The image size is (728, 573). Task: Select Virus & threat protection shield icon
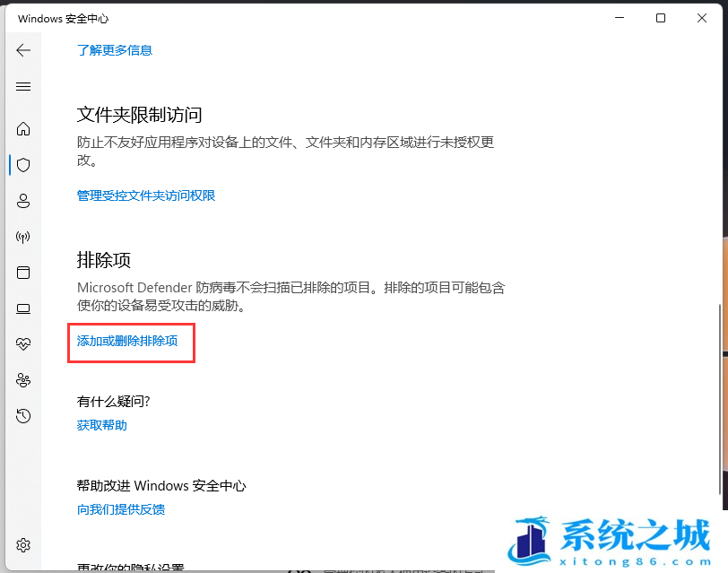[x=23, y=165]
